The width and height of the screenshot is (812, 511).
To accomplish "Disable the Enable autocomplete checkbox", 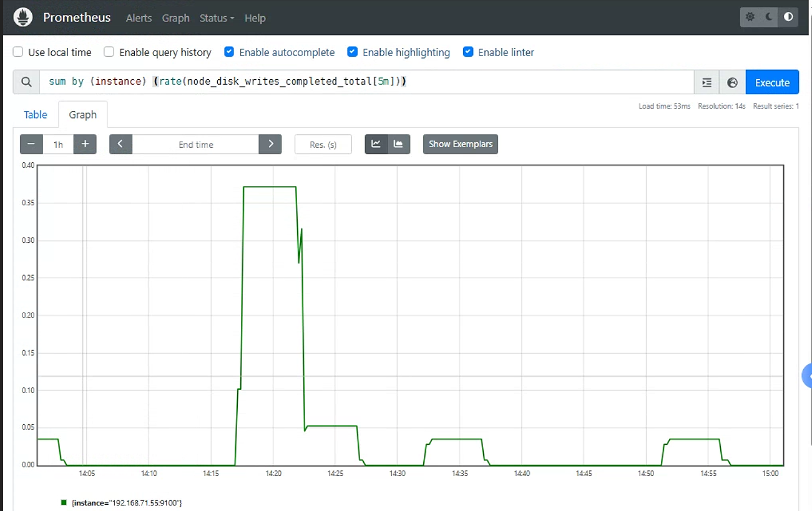I will (229, 52).
